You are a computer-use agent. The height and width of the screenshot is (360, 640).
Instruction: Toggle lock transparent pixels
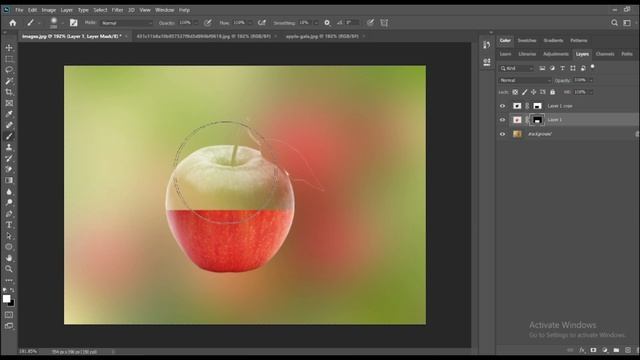point(515,92)
